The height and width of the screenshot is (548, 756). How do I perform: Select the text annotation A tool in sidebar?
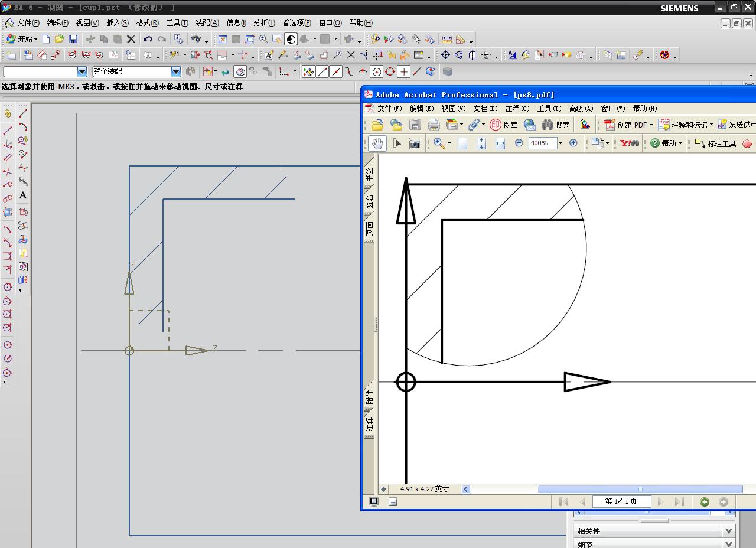click(23, 195)
